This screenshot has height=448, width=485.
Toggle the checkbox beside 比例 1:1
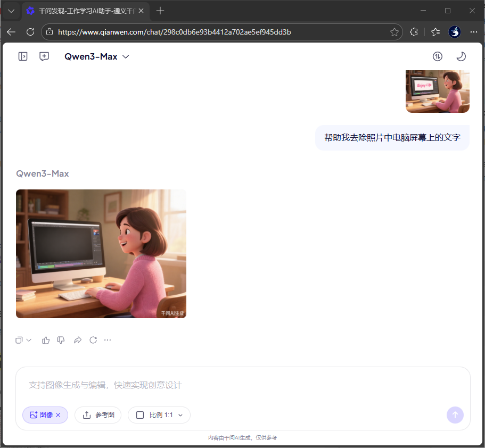pos(140,415)
